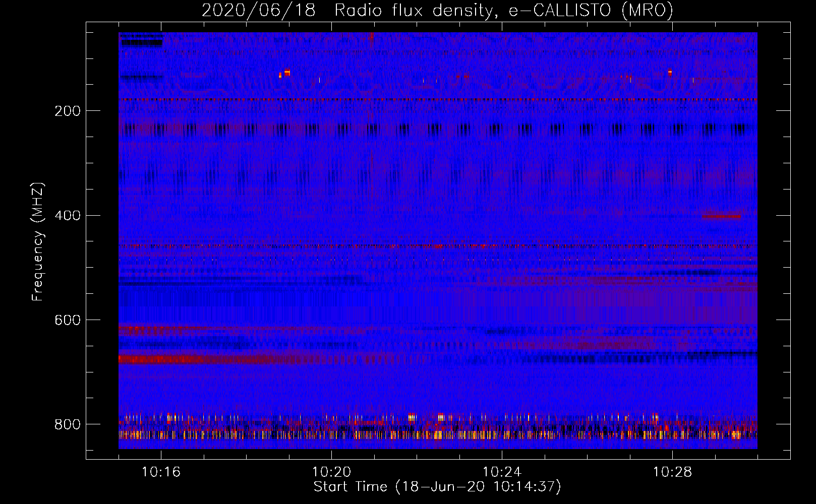Screen dimensions: 816x504
Task: Click the '10:16' time axis label
Action: [x=161, y=472]
